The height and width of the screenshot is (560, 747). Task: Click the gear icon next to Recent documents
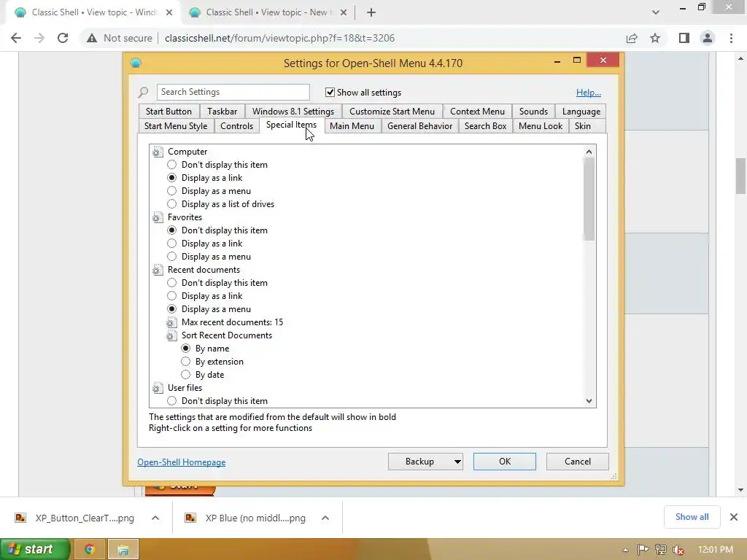tap(158, 270)
